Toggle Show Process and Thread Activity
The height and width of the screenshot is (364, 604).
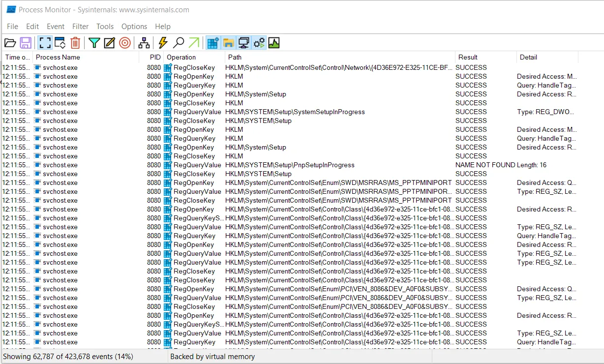(x=259, y=43)
